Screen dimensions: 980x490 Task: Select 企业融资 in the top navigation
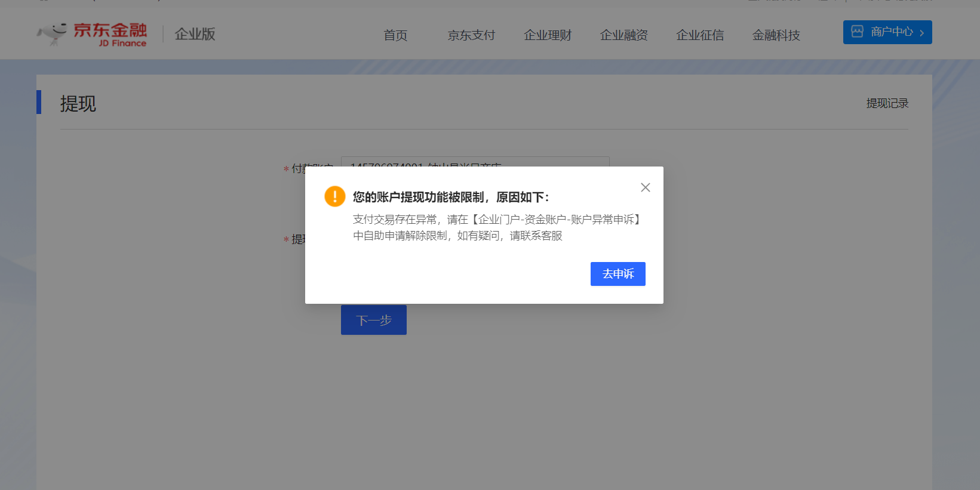[623, 35]
